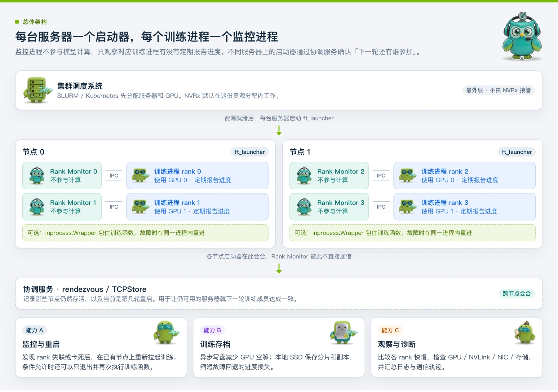558x392 pixels.
Task: Click the ft_launcher badge in 节点 1
Action: [x=517, y=152]
